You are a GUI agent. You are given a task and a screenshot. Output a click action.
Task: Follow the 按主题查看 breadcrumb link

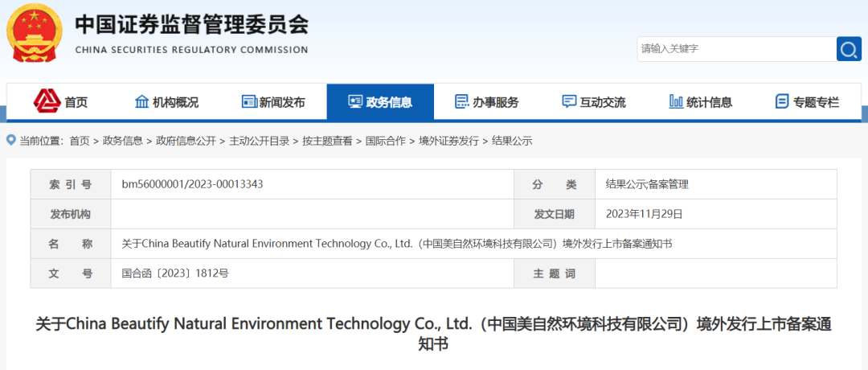(x=327, y=142)
